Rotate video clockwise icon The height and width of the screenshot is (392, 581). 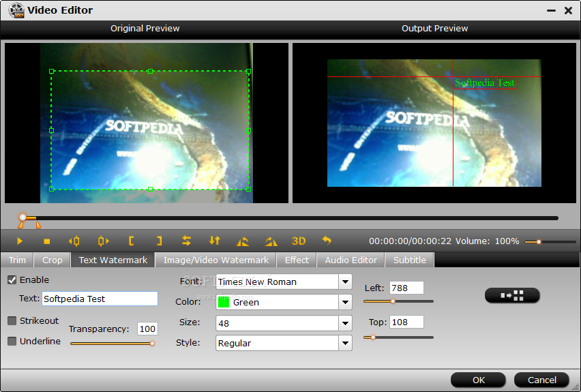click(271, 241)
